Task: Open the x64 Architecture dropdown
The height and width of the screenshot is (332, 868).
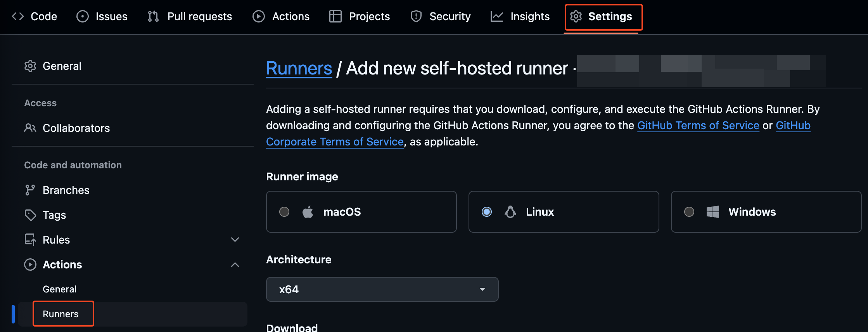Action: pos(382,289)
